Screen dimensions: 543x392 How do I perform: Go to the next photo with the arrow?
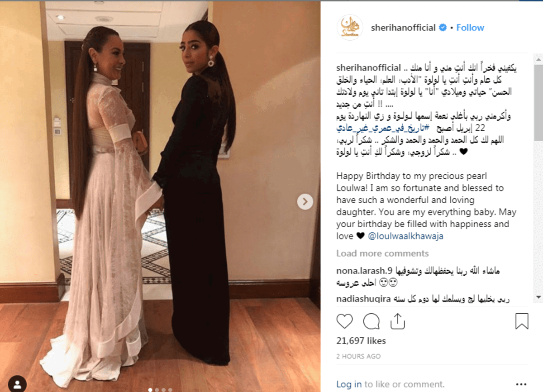coord(305,201)
